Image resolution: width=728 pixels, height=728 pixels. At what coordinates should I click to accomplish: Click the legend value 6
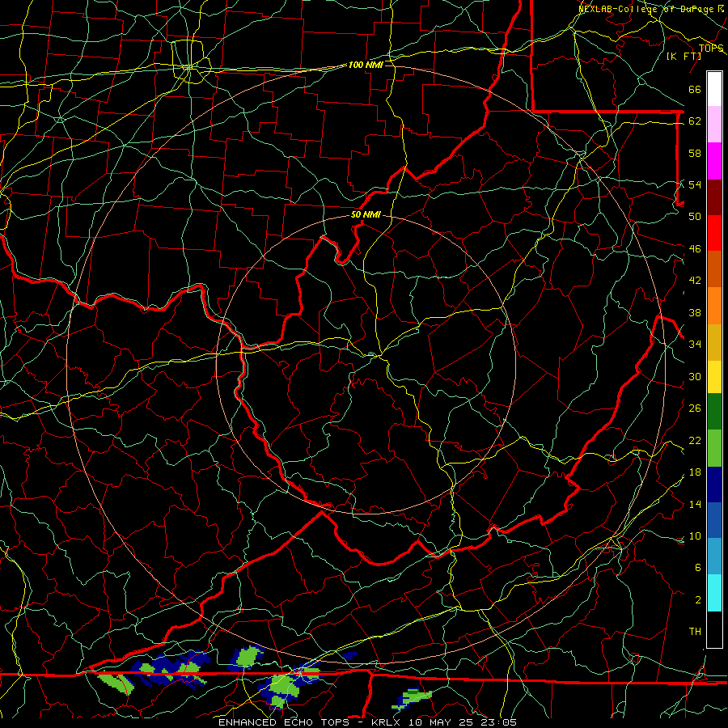click(x=697, y=568)
